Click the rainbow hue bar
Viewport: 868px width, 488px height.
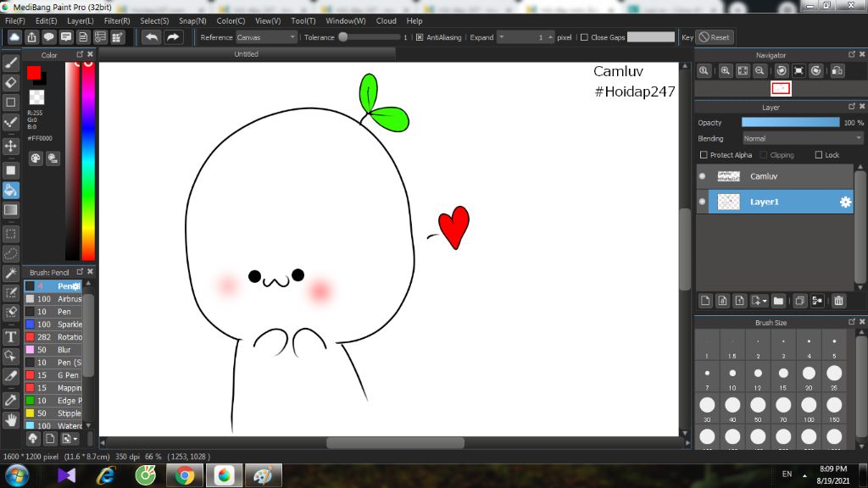pos(88,161)
